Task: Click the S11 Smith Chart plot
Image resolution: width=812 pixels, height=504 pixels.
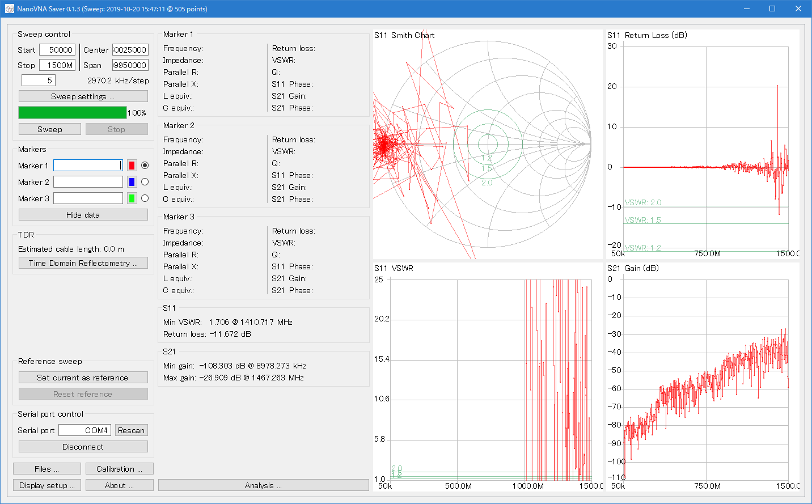Action: pos(488,145)
